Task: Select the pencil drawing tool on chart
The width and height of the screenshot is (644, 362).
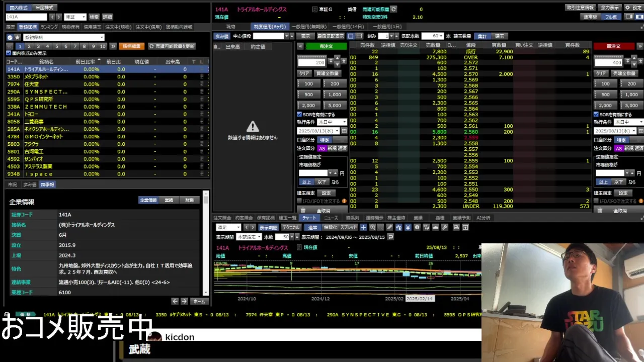Action: click(389, 227)
